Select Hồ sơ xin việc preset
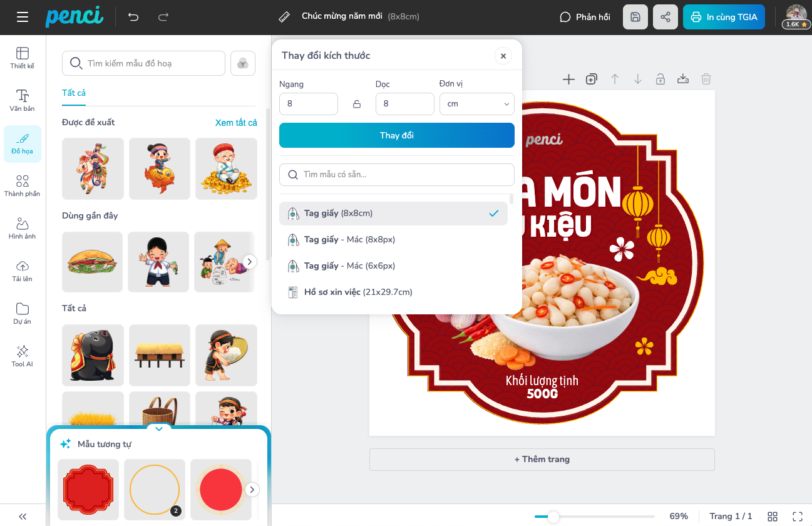 pyautogui.click(x=357, y=292)
